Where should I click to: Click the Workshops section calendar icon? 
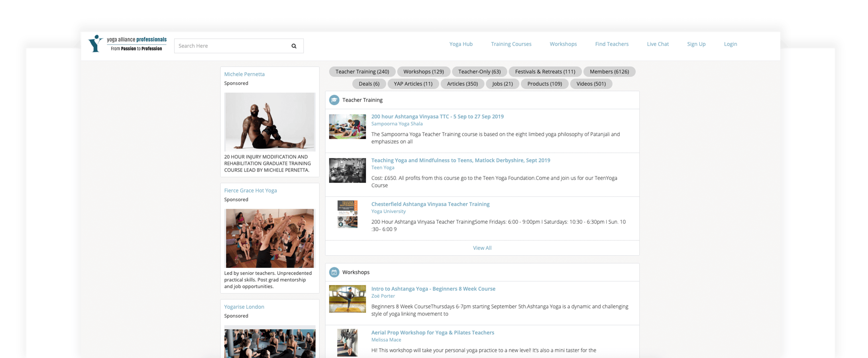click(x=334, y=272)
